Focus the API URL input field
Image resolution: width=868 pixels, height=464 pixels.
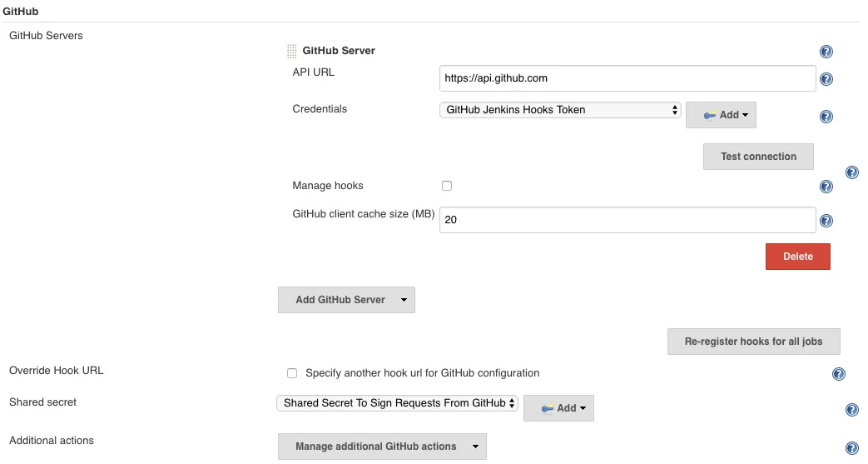click(x=627, y=78)
